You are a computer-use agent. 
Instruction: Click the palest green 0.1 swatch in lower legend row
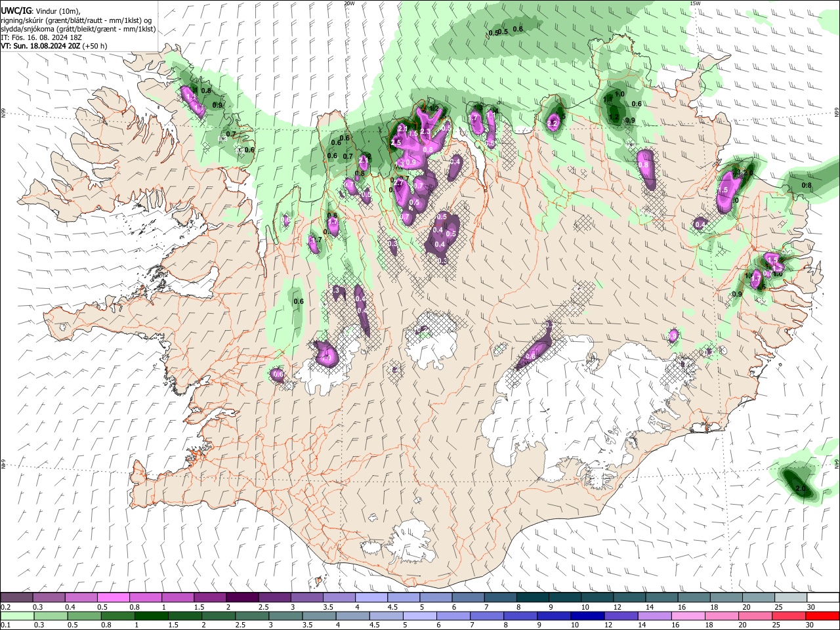tap(16, 616)
